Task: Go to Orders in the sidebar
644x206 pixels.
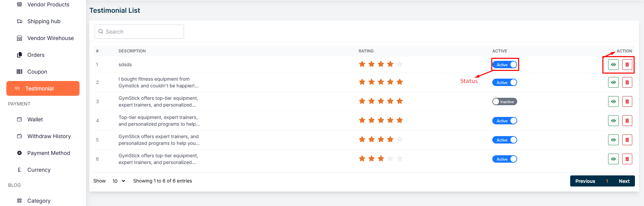Action: click(36, 55)
